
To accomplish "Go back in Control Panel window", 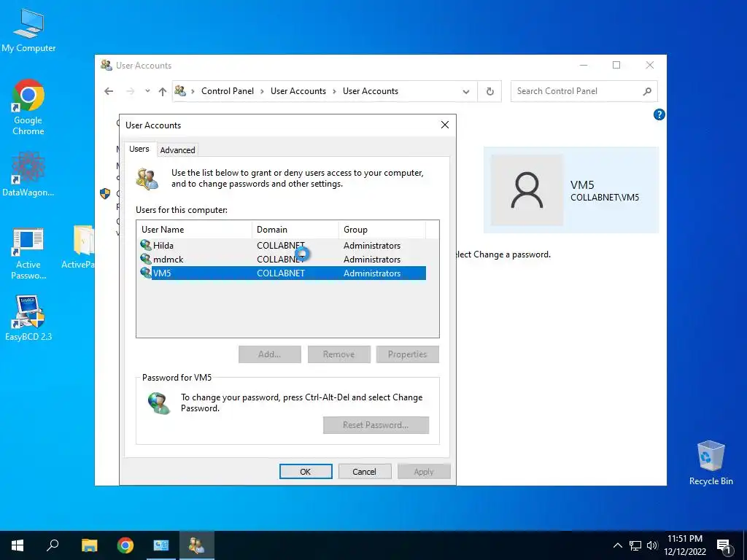I will 109,91.
